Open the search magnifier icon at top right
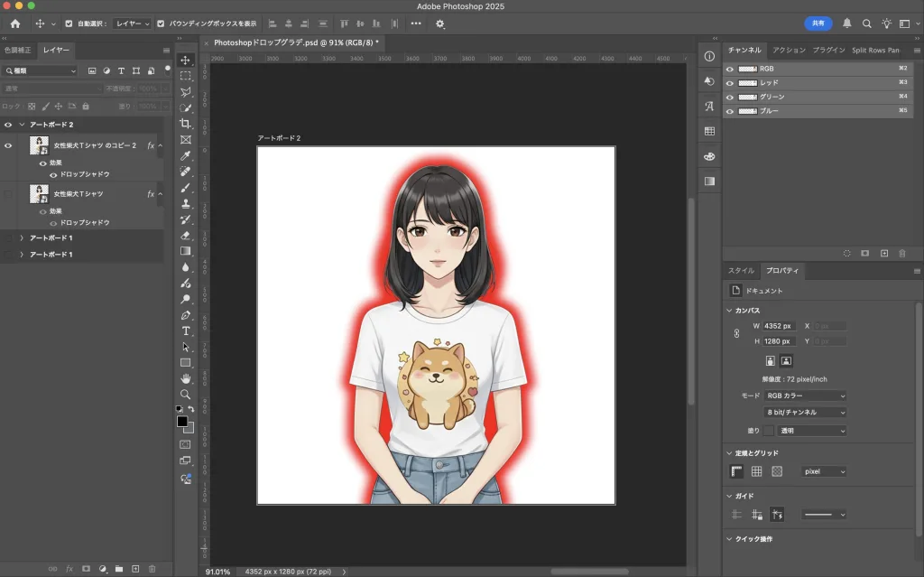The width and height of the screenshot is (924, 577). coord(866,23)
